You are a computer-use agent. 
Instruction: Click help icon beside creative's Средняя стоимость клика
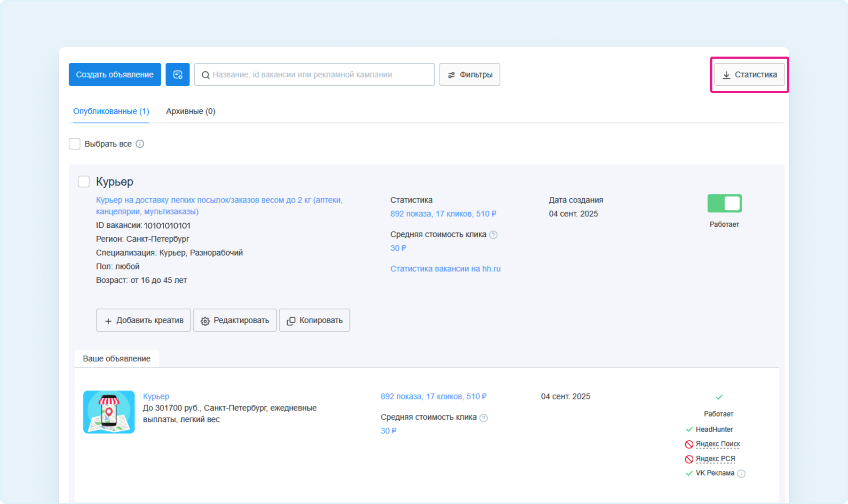pyautogui.click(x=484, y=418)
